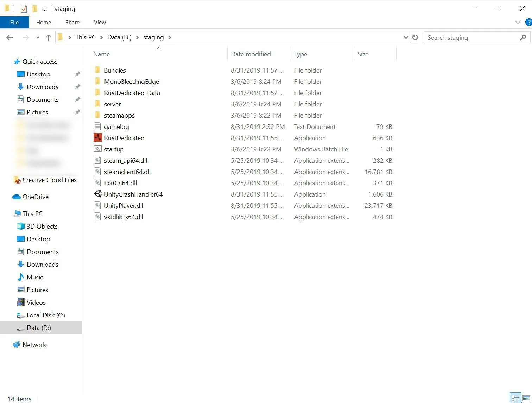Viewport: 532px width, 403px height.
Task: Select the Bundles folder icon
Action: coord(97,70)
